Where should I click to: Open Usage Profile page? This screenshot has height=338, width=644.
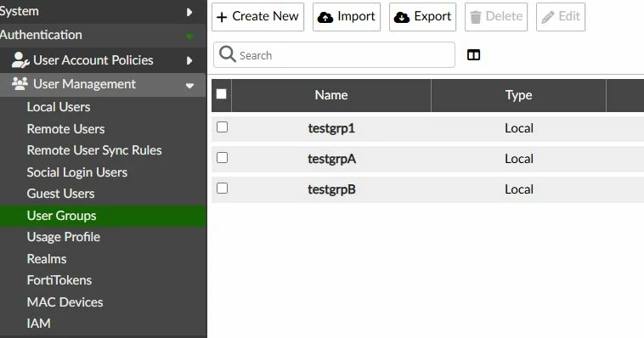tap(64, 237)
